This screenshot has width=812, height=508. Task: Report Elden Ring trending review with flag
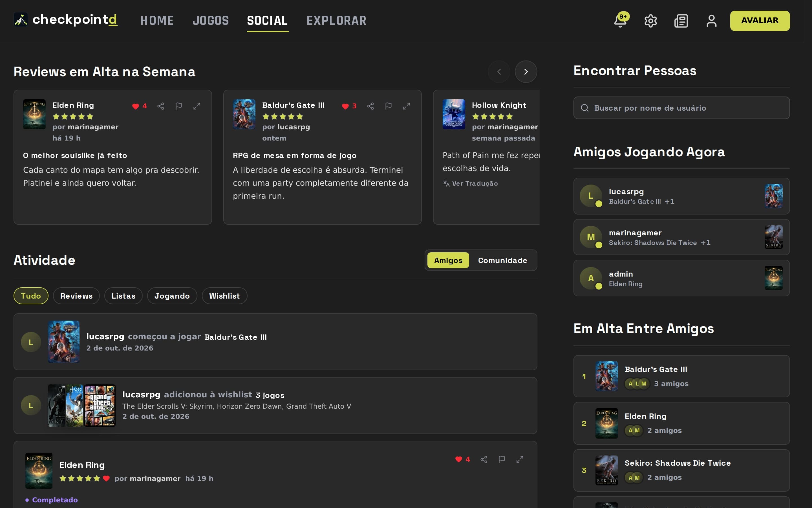point(179,106)
